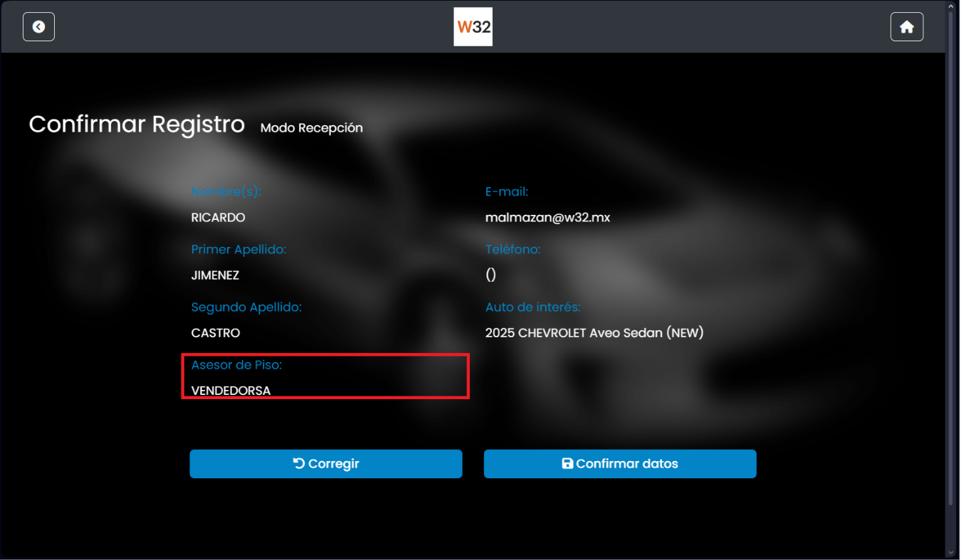Screen dimensions: 961x560
Task: Save with Confirmar datos button
Action: 620,464
